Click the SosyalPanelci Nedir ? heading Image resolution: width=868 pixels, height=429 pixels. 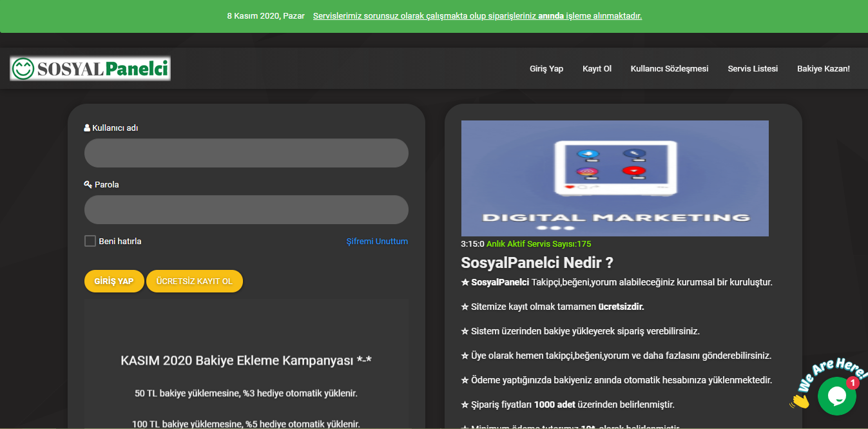tap(537, 263)
